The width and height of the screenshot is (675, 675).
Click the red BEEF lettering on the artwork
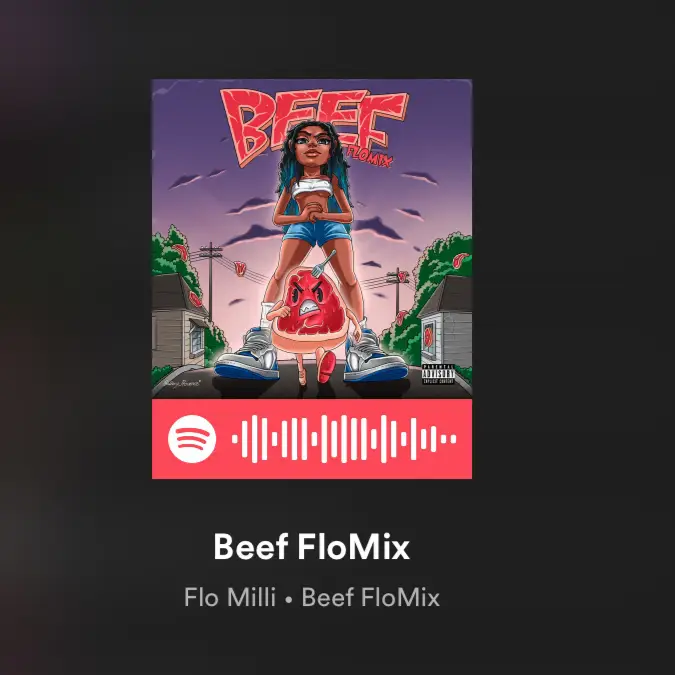click(x=314, y=125)
